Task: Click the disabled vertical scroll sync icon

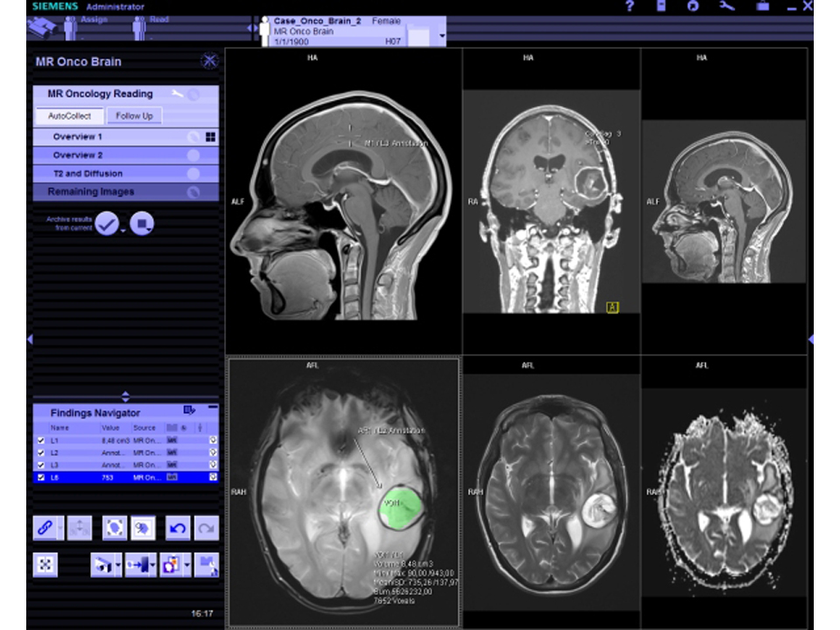Action: tap(80, 528)
